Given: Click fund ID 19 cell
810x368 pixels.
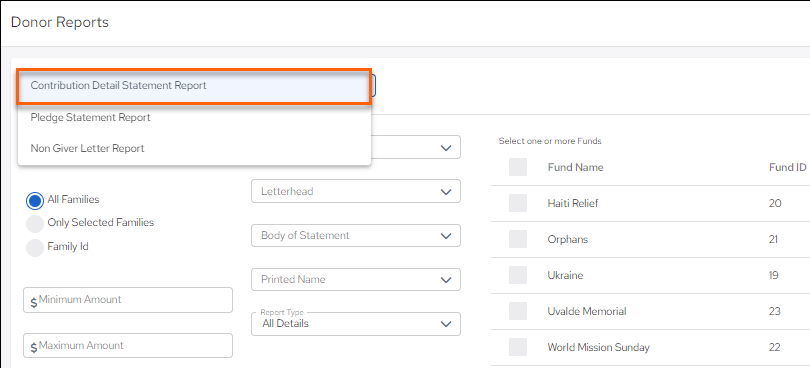Looking at the screenshot, I should pyautogui.click(x=773, y=275).
